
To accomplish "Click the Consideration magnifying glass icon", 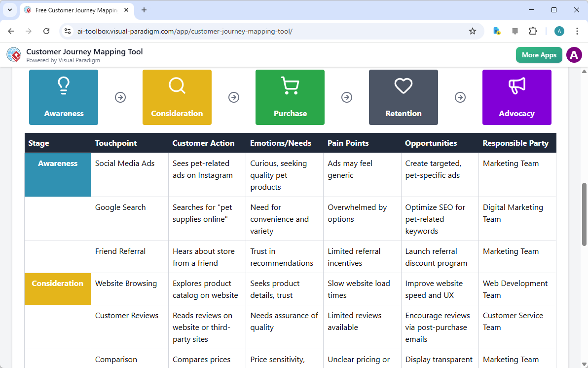I will coord(177,86).
